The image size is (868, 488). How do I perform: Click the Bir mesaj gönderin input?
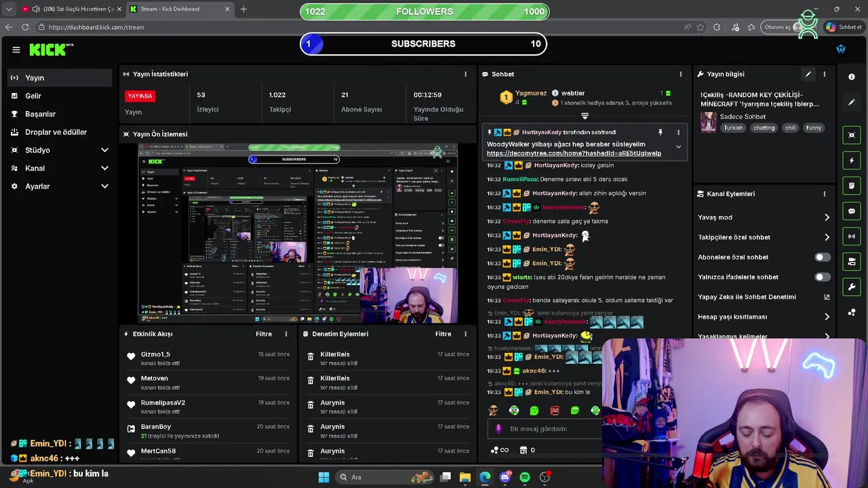pos(546,429)
